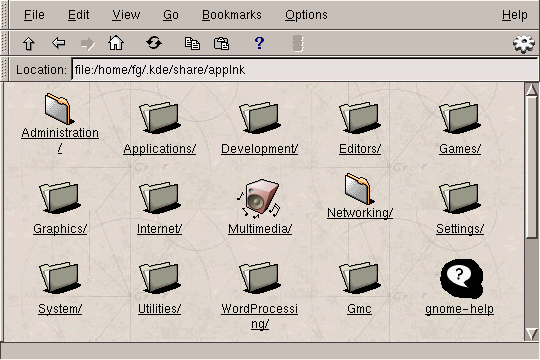The image size is (540, 360).
Task: Click the KDE gear icon at toolbar right
Action: pyautogui.click(x=524, y=43)
